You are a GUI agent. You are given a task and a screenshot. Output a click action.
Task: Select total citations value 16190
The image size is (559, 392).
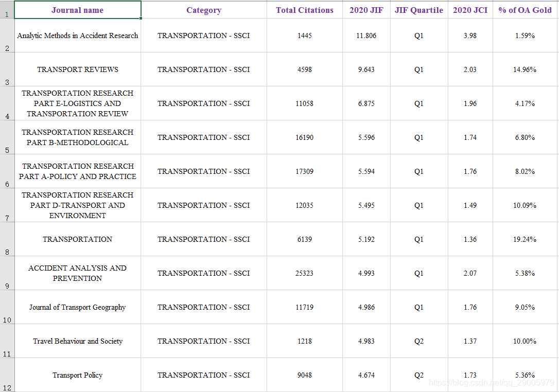click(x=304, y=137)
